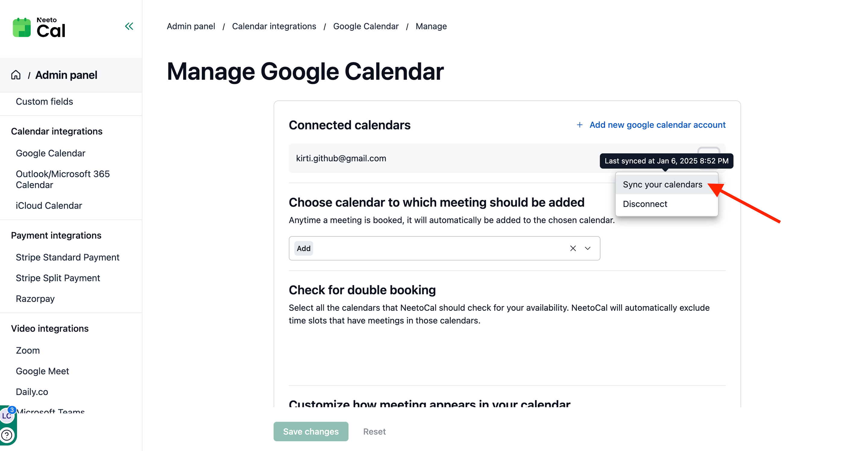Click the help question mark icon
The height and width of the screenshot is (451, 868).
tap(7, 435)
